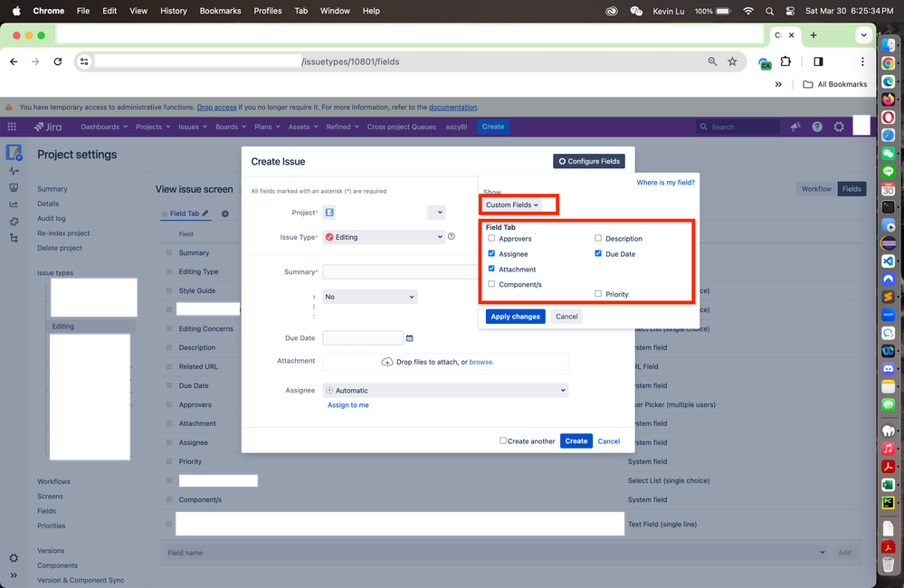This screenshot has width=904, height=588.
Task: Cancel the Configure Fields popup
Action: [x=566, y=317]
